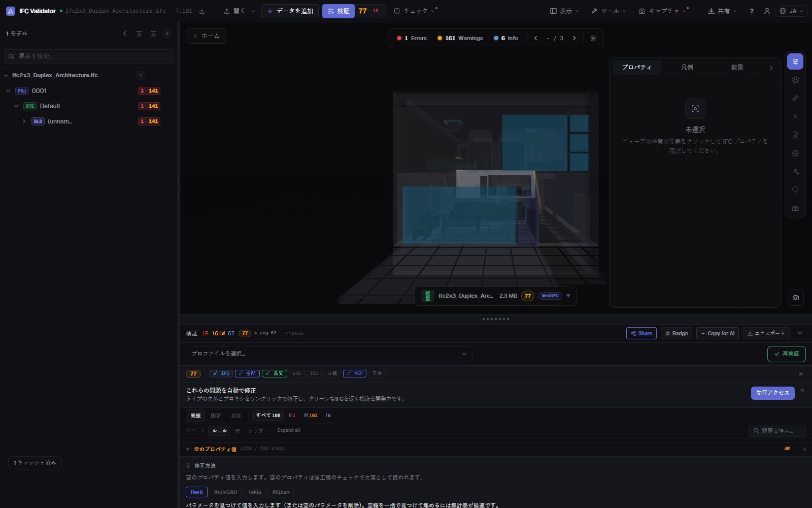Screen dimensions: 812x508
Task: Collapse all tree nodes icon in model panel
Action: (153, 34)
